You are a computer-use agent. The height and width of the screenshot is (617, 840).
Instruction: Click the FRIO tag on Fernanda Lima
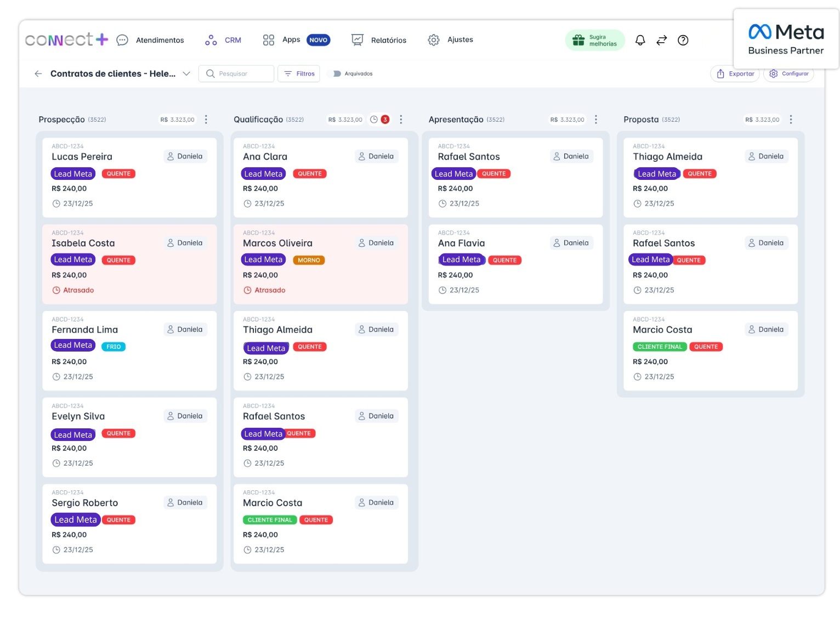tap(113, 347)
